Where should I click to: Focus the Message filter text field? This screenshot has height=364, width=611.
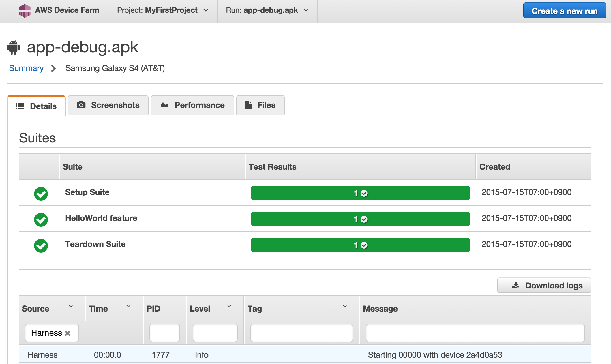click(475, 333)
